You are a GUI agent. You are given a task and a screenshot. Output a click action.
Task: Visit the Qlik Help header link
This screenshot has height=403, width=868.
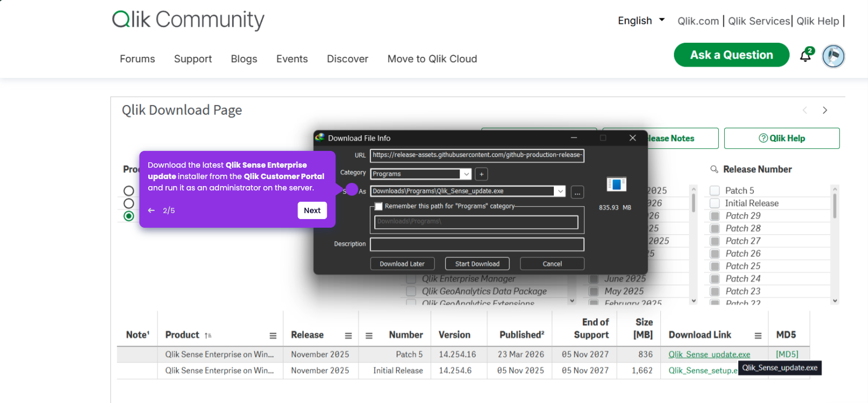pos(818,21)
